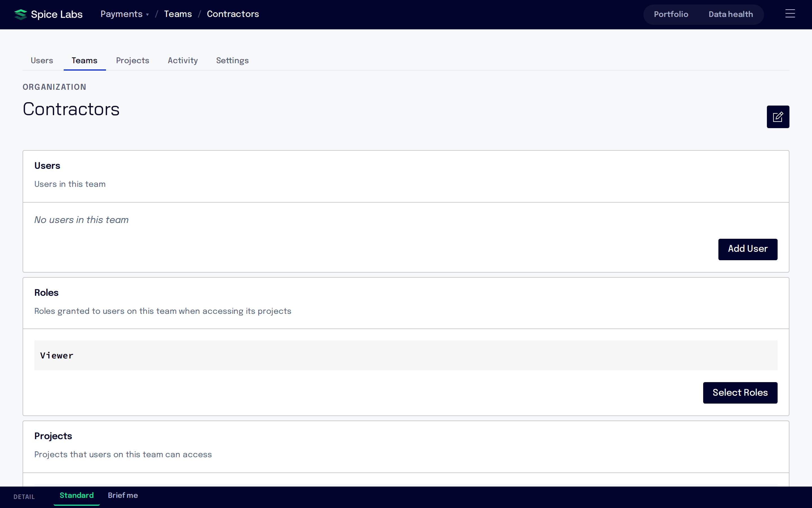
Task: Switch detail level to Brief me
Action: (123, 496)
